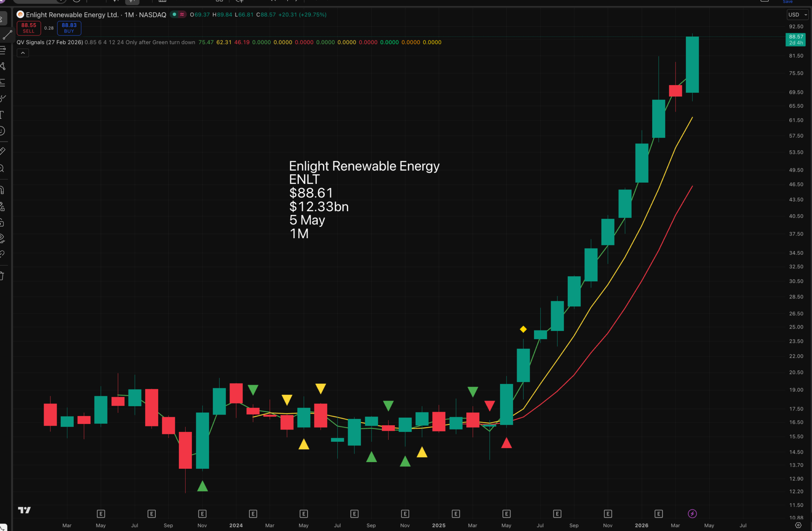This screenshot has height=531, width=812.
Task: Click the Enlight Renewable Energy Ltd. symbol title
Action: point(72,15)
